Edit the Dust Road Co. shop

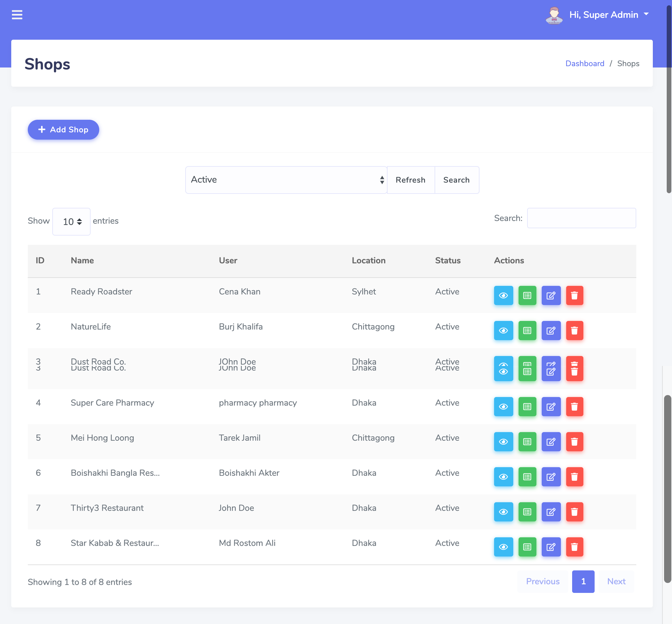551,368
